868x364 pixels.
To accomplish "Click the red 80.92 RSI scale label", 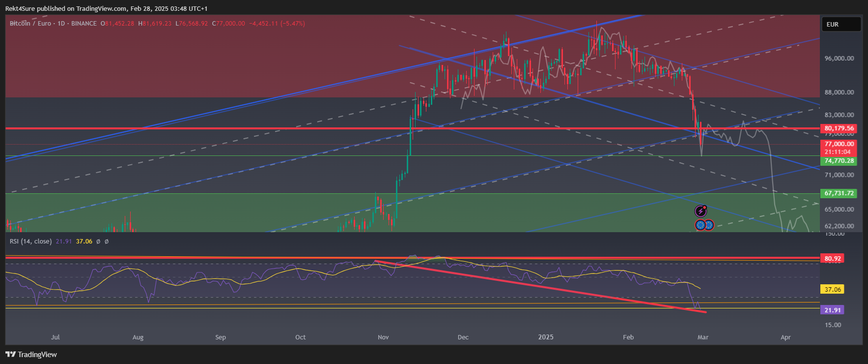I will click(833, 258).
